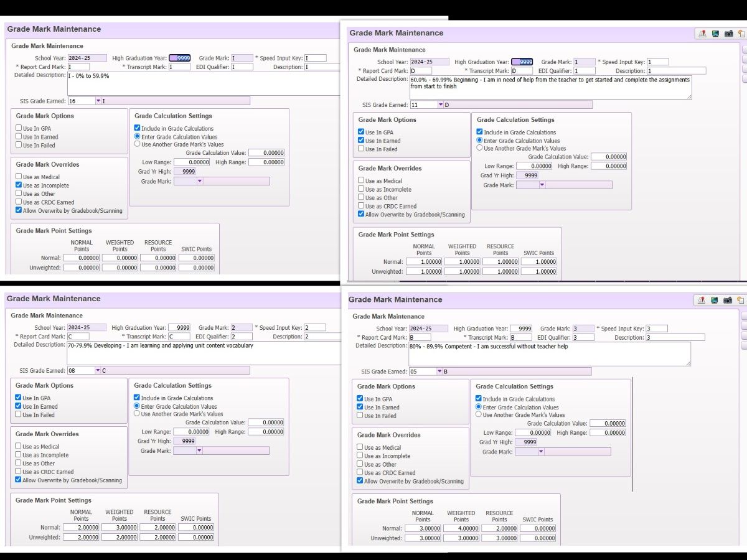Open SIS Grade Earned dropdown showing 16
This screenshot has width=747, height=560.
(98, 101)
